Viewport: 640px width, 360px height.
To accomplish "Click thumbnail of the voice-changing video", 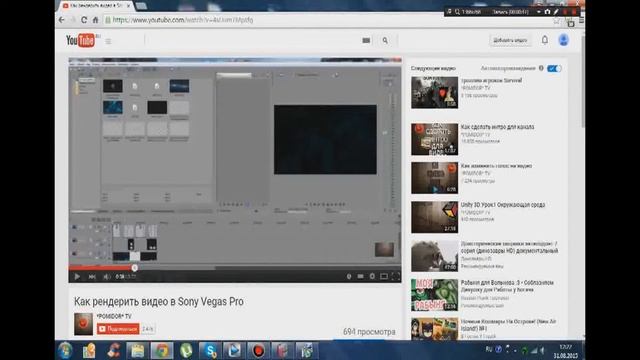I will (x=434, y=178).
